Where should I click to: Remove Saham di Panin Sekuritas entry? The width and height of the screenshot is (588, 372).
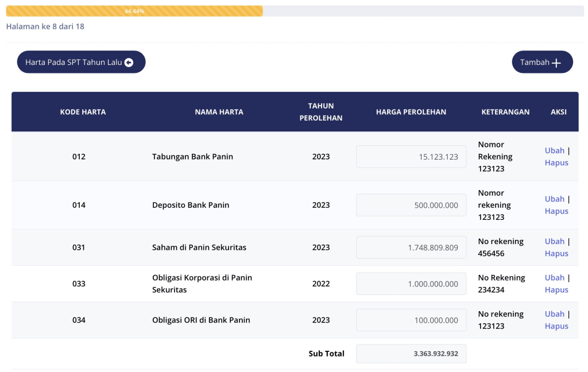tap(556, 253)
